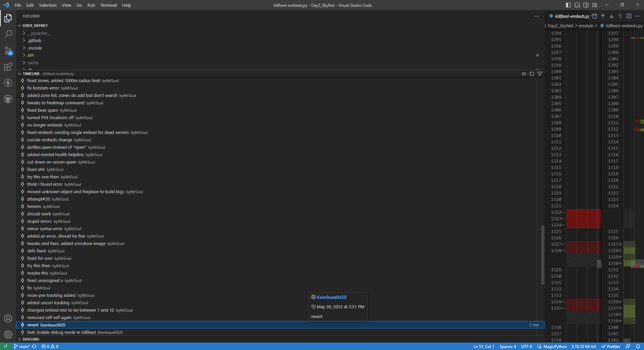This screenshot has width=644, height=350.
Task: Toggle Secondary Side Bar visibility
Action: 586,5
